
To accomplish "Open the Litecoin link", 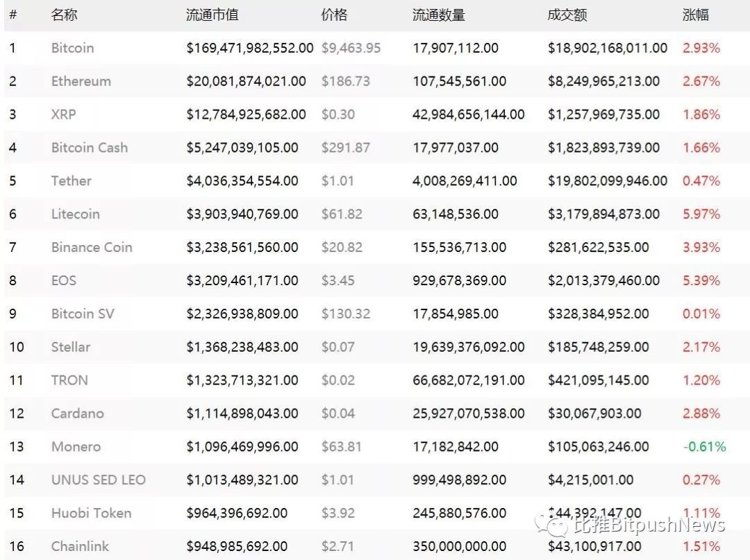I will (75, 214).
